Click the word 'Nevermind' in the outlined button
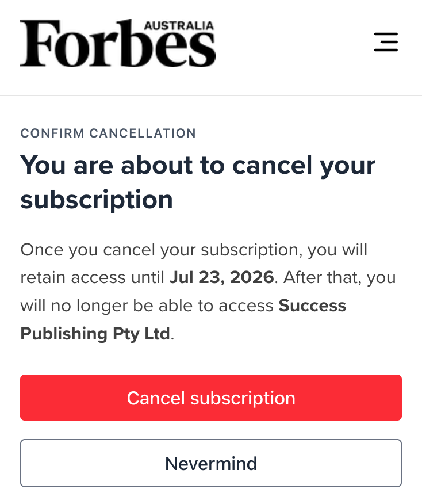 click(x=211, y=463)
